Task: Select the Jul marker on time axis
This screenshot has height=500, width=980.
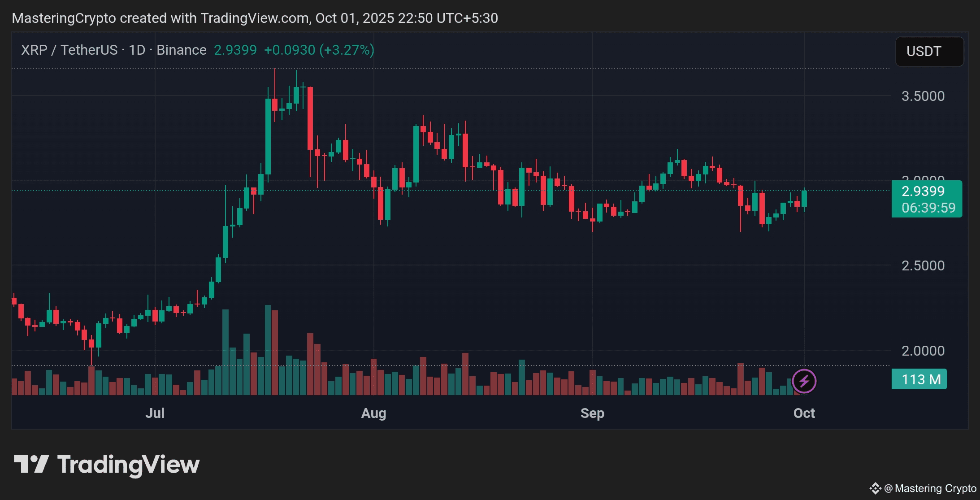Action: (155, 413)
